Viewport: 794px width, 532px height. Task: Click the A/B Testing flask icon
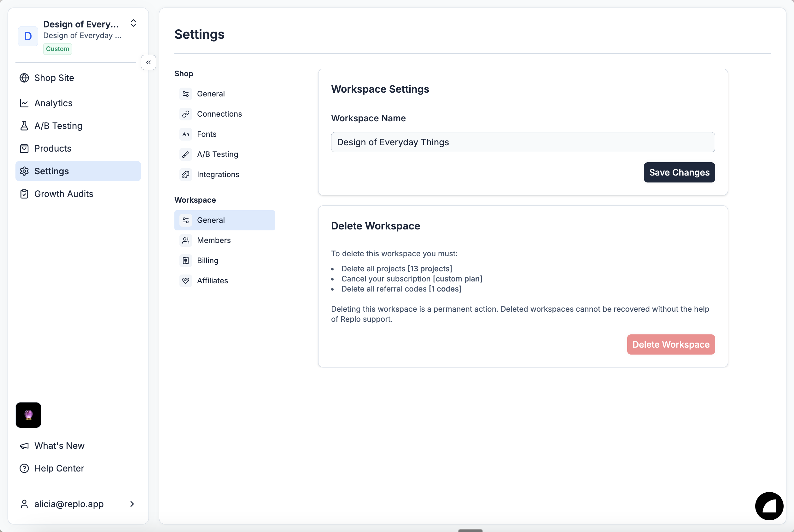[24, 126]
